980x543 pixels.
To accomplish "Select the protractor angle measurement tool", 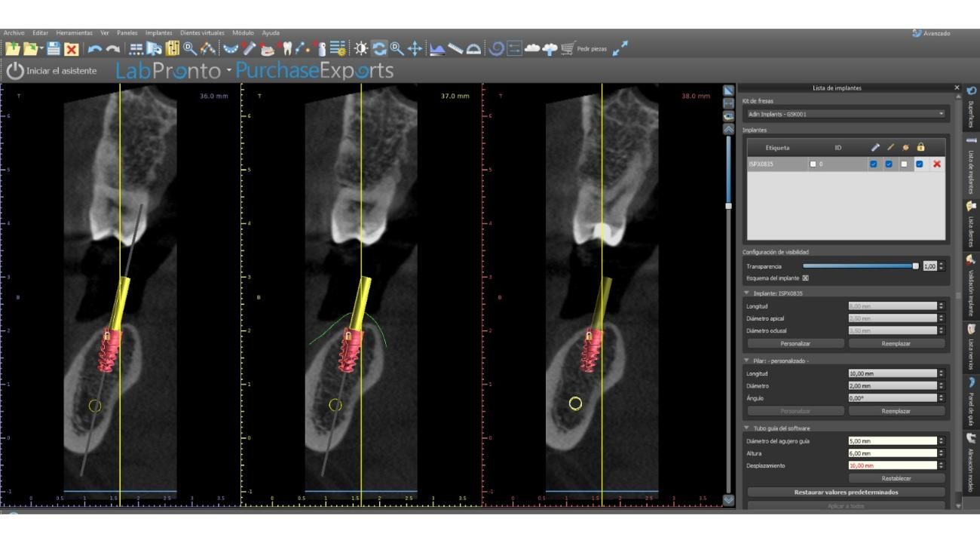I will click(x=473, y=49).
